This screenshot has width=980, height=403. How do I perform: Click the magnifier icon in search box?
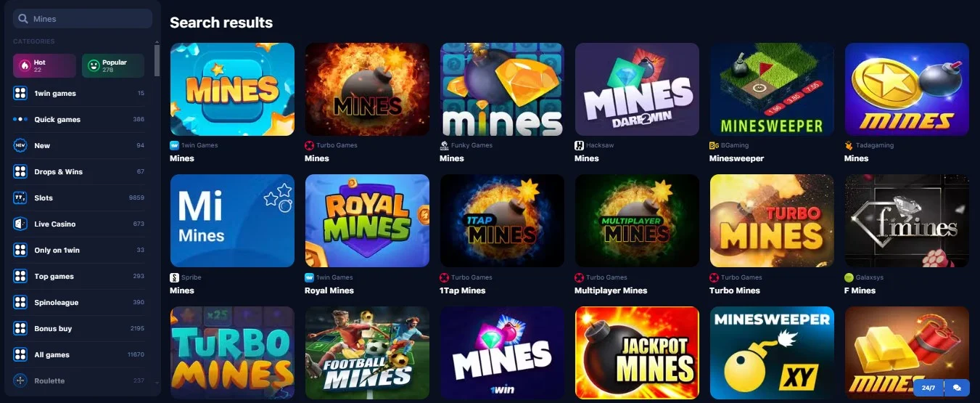click(23, 19)
